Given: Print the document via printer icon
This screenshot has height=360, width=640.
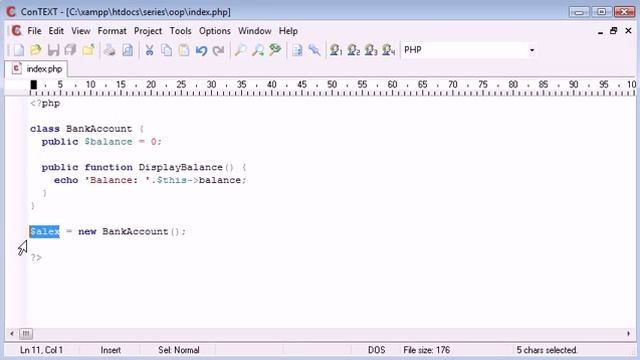Looking at the screenshot, I should point(109,50).
